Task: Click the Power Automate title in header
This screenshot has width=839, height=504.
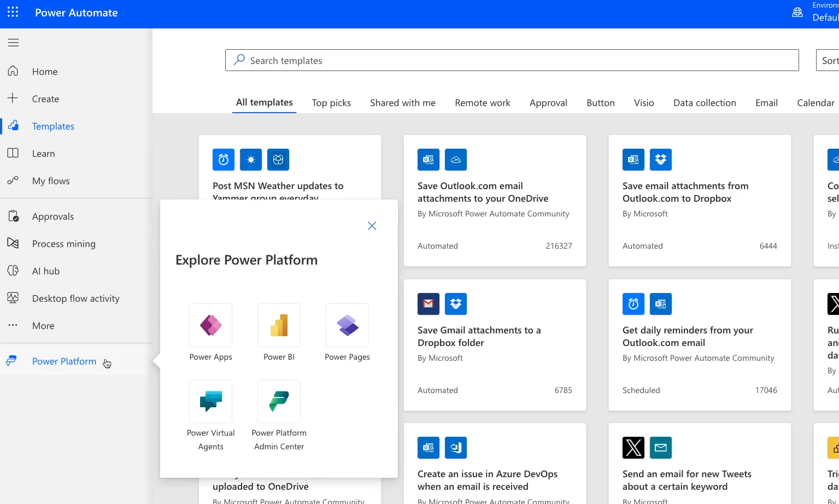Action: click(x=77, y=13)
